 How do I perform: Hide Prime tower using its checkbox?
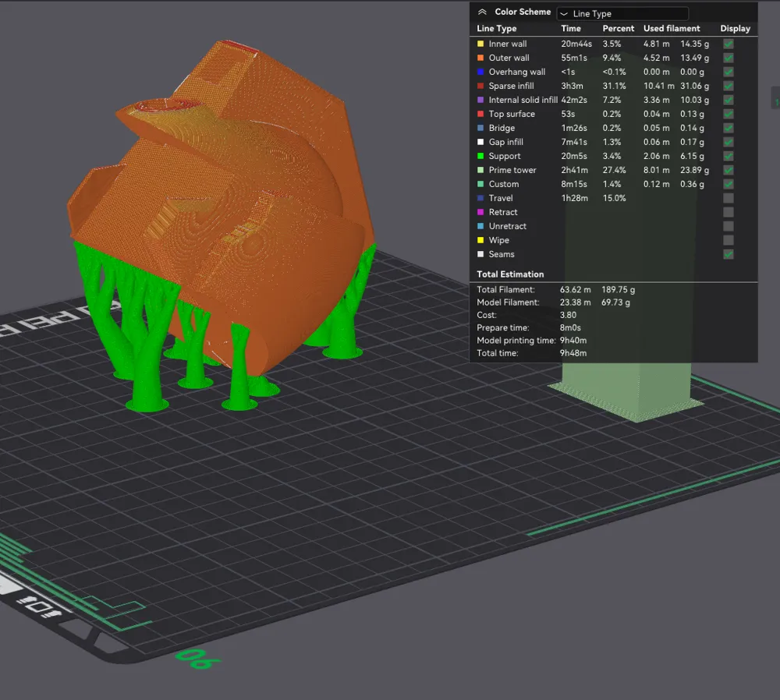pyautogui.click(x=728, y=170)
